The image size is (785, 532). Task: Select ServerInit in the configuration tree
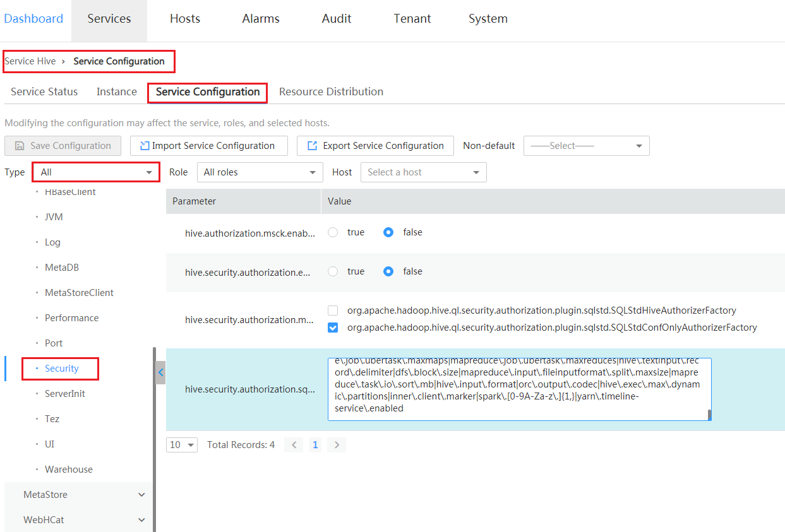click(65, 394)
